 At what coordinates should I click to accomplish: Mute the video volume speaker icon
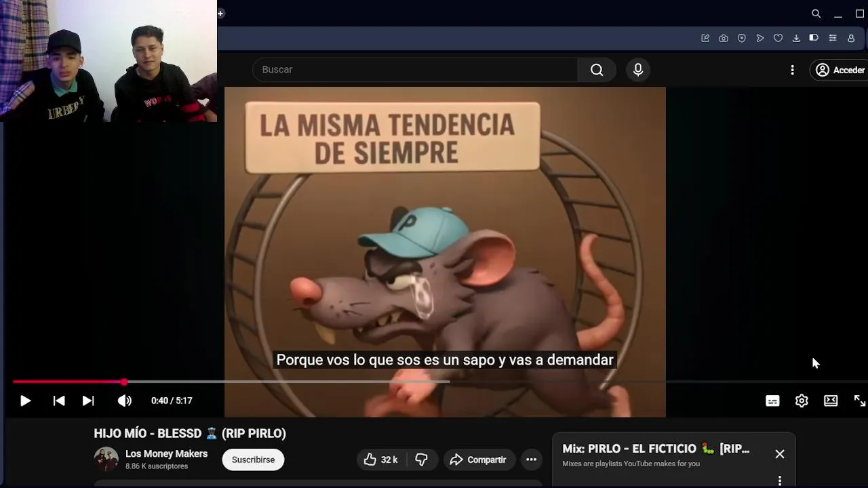[x=125, y=401]
